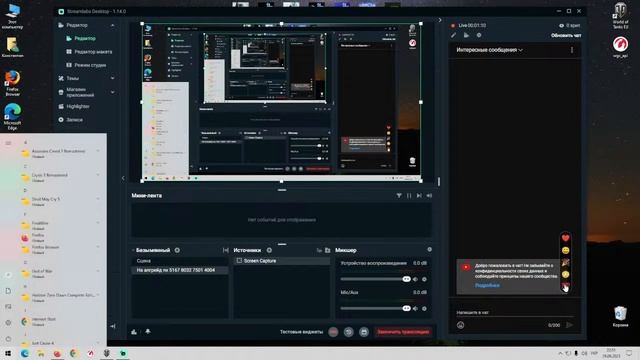Open Интересные сообщения chat filter dropdown

[x=489, y=50]
